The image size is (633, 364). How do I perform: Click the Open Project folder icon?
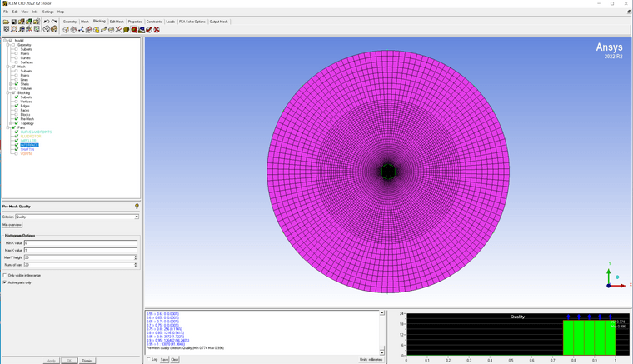click(x=7, y=22)
